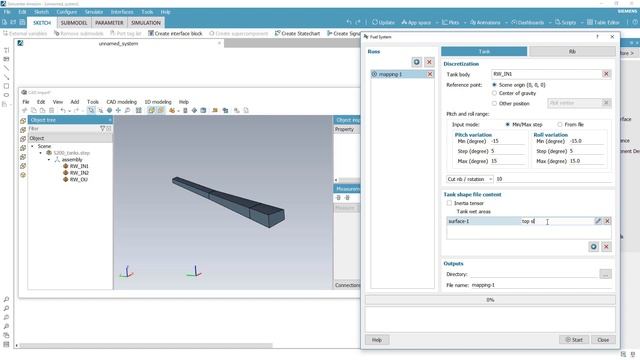
Task: Click undo icon in CAD Import toolbar
Action: coord(63,110)
